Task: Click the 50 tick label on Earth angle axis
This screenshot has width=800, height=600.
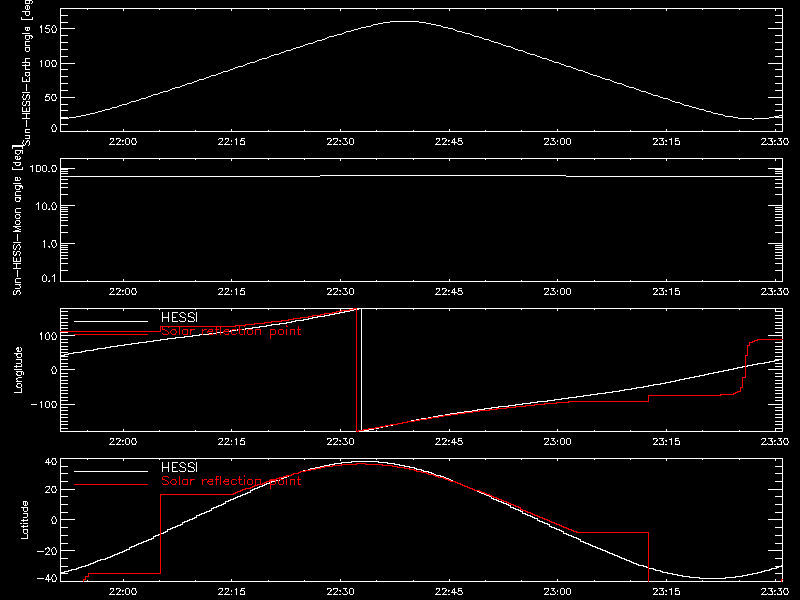Action: click(51, 97)
